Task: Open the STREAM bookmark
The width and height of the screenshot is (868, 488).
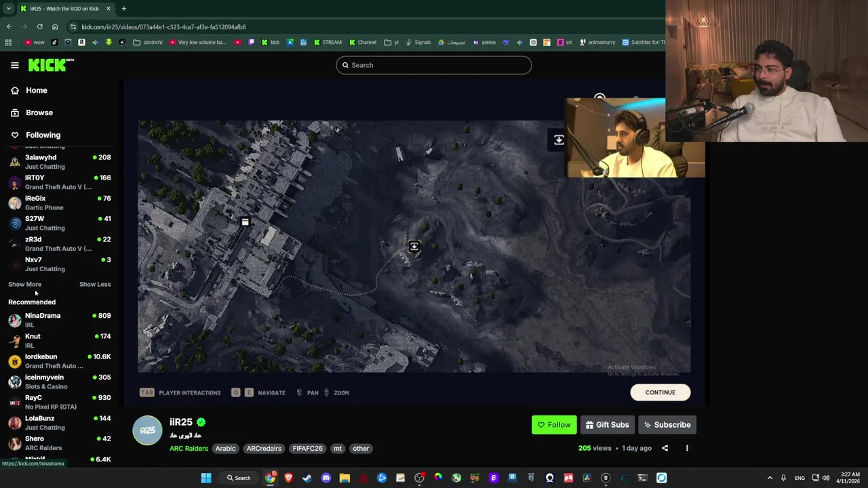Action: [328, 42]
